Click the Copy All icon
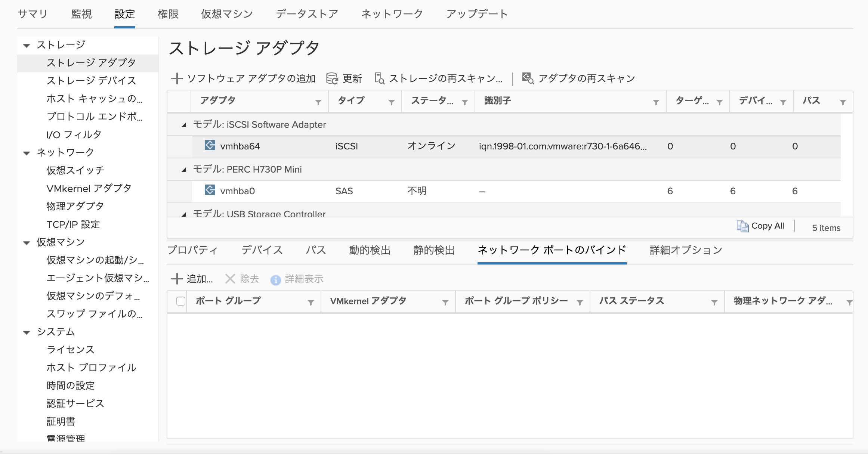Viewport: 868px width, 455px height. click(x=742, y=226)
